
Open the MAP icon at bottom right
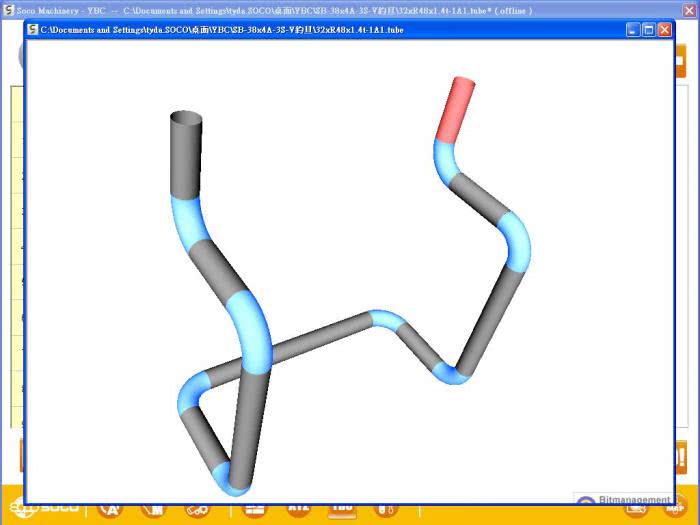(x=674, y=510)
